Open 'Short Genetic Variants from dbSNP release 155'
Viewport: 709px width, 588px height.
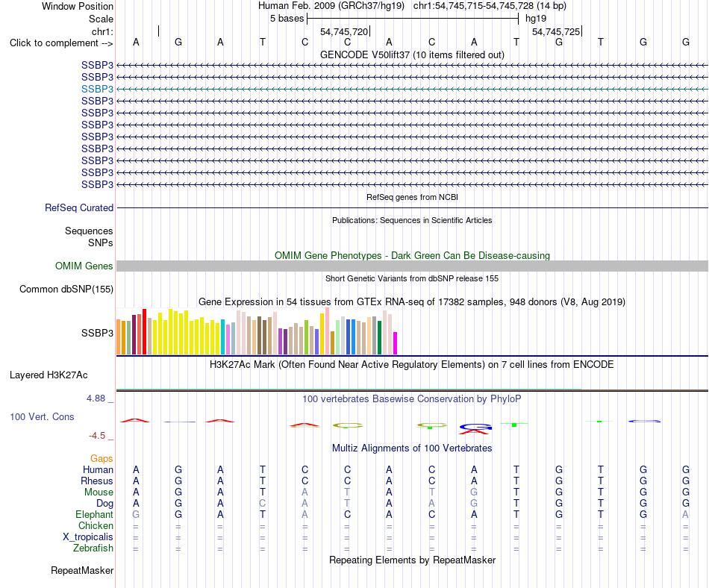pyautogui.click(x=412, y=278)
